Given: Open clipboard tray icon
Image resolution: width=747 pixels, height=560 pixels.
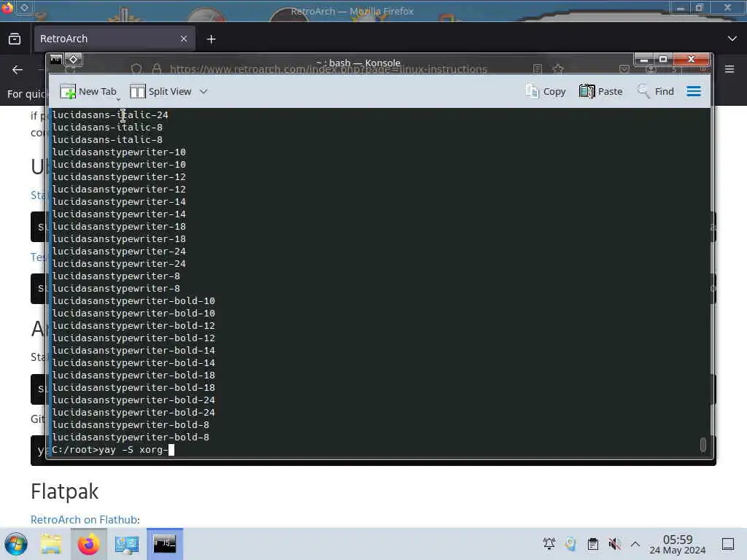Looking at the screenshot, I should (592, 543).
